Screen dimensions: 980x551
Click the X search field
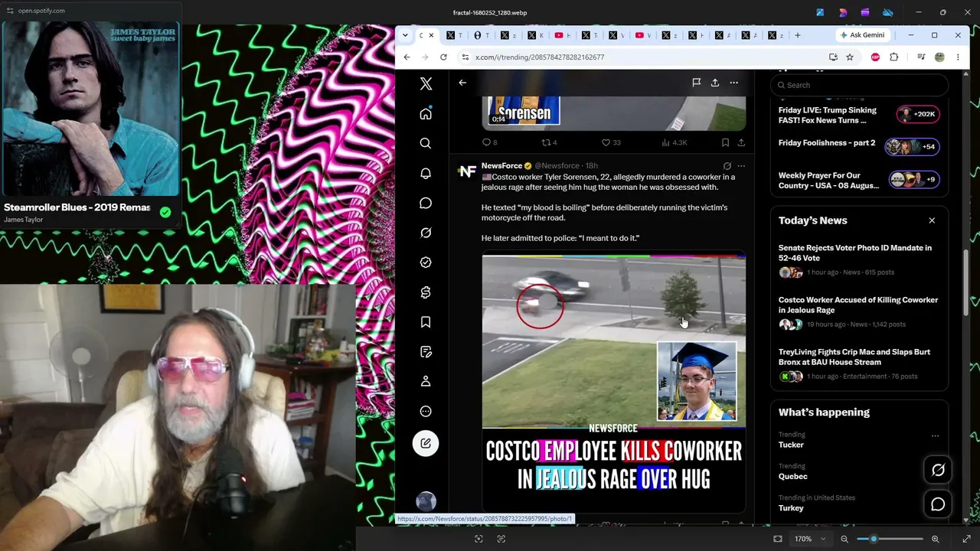(859, 85)
